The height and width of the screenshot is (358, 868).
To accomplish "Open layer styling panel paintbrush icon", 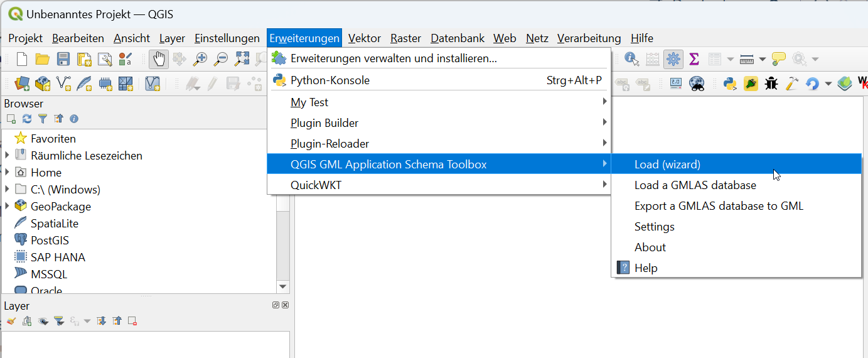I will 11,321.
